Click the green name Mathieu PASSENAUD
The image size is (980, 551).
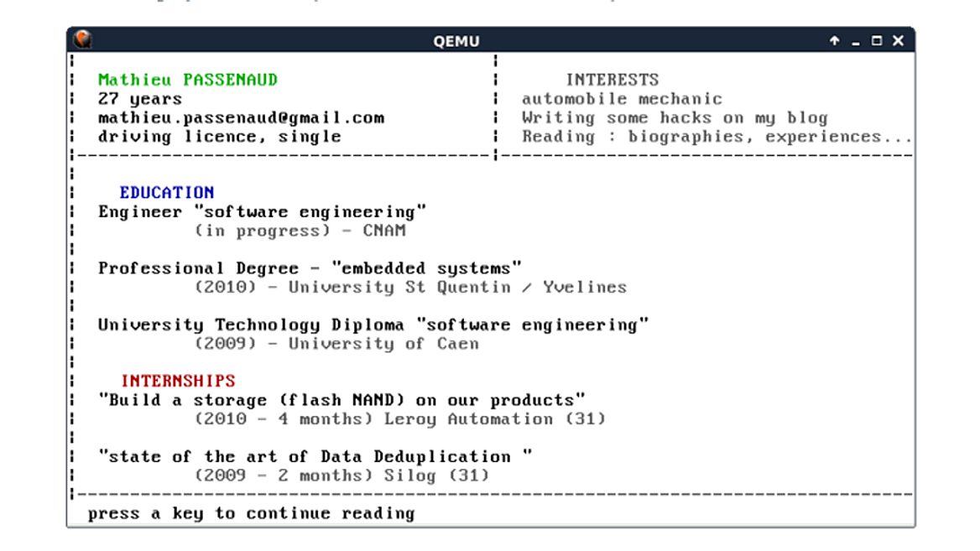(x=188, y=81)
